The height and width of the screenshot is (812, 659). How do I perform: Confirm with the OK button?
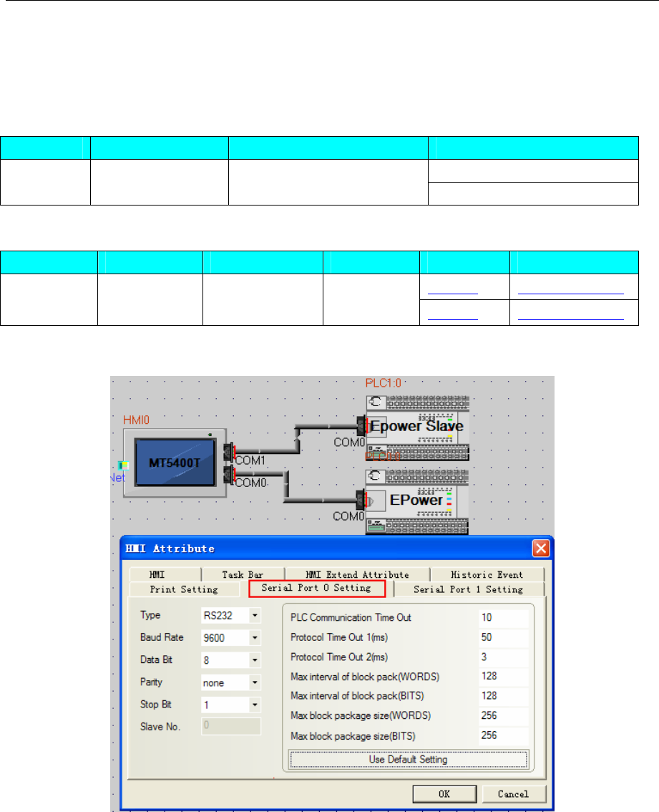coord(444,794)
